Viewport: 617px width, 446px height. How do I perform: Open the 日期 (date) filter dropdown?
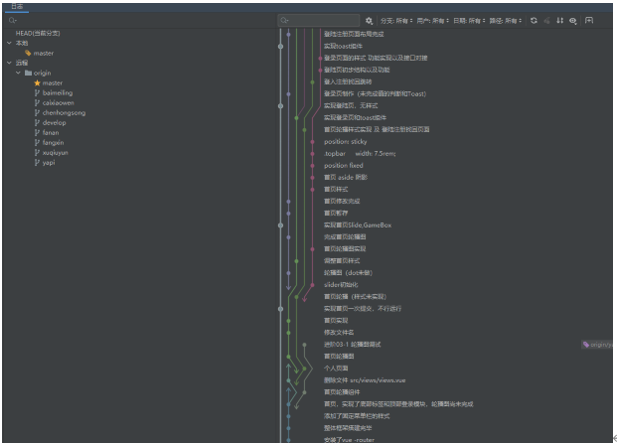pyautogui.click(x=469, y=20)
